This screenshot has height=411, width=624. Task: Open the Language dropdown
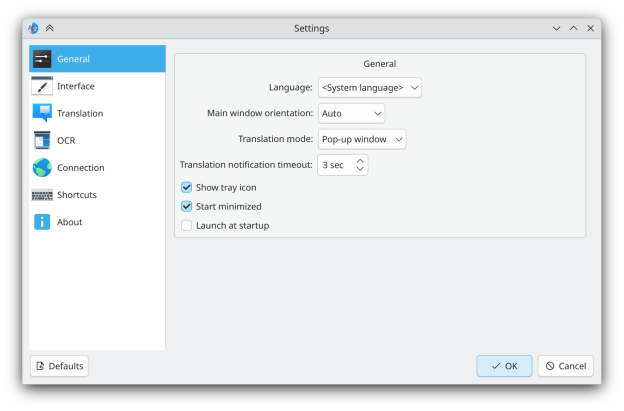(x=370, y=87)
